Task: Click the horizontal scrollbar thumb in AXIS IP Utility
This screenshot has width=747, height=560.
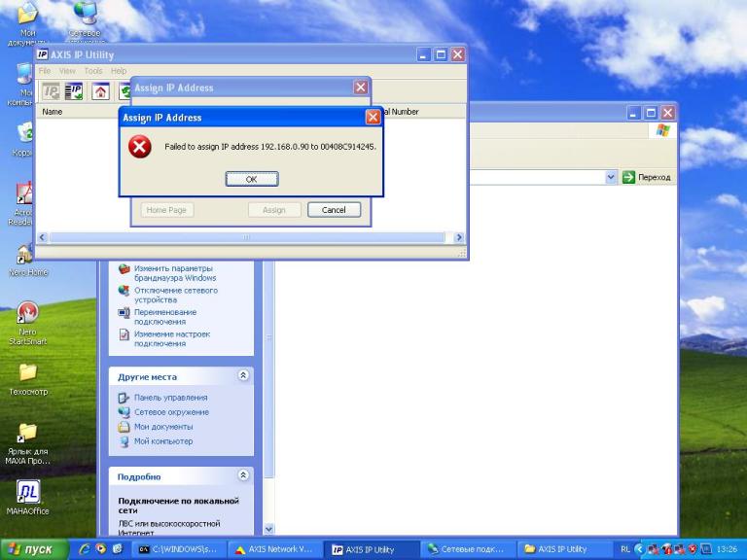Action: (247, 237)
